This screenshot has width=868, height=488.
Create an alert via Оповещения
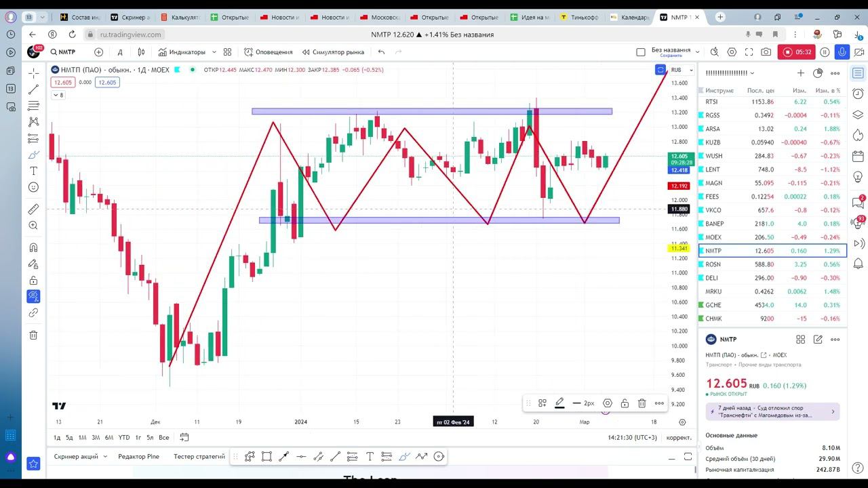click(x=269, y=52)
